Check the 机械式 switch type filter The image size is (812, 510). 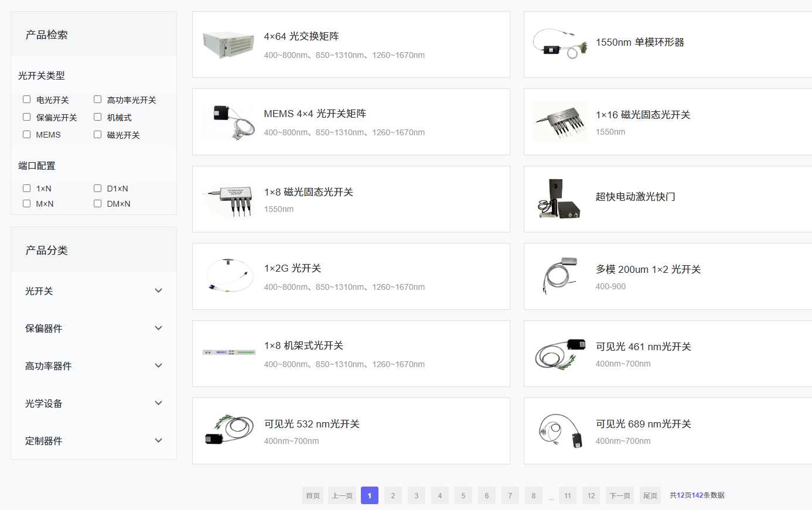(x=97, y=117)
